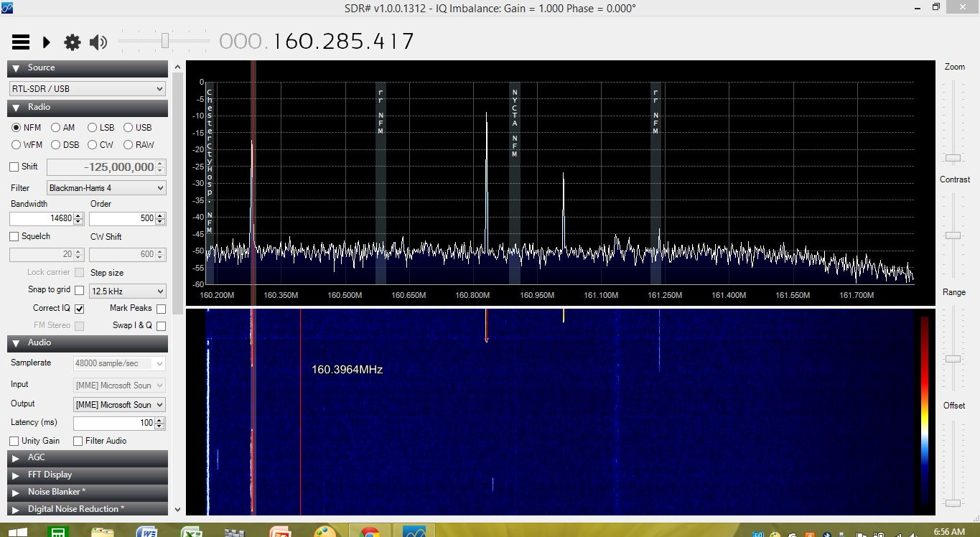Open the RTL-SDR / USB source dropdown

coord(88,88)
